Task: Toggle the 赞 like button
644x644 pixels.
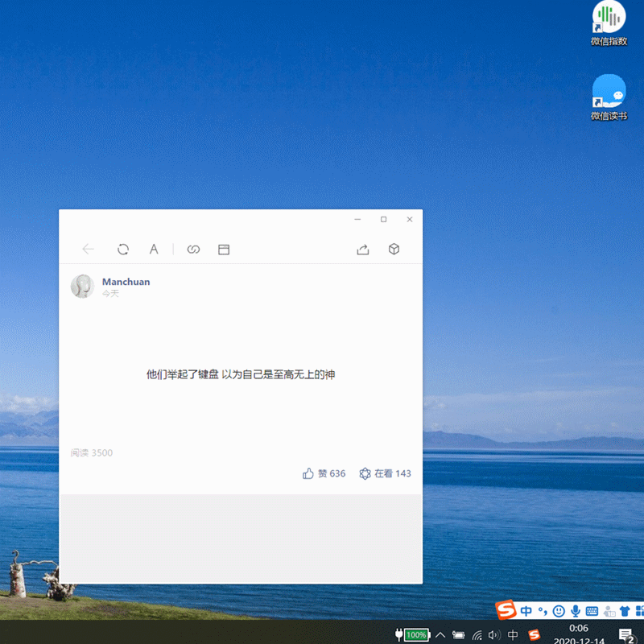Action: (x=324, y=473)
